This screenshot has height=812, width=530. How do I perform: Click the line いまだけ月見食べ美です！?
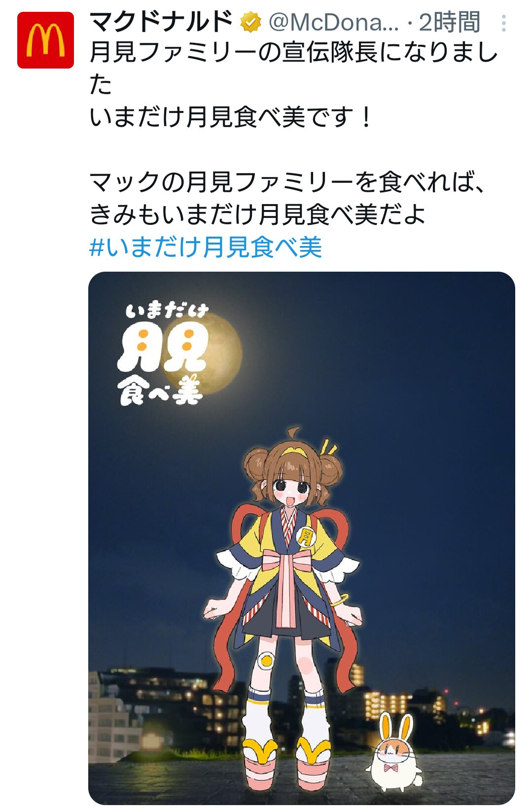(x=232, y=117)
